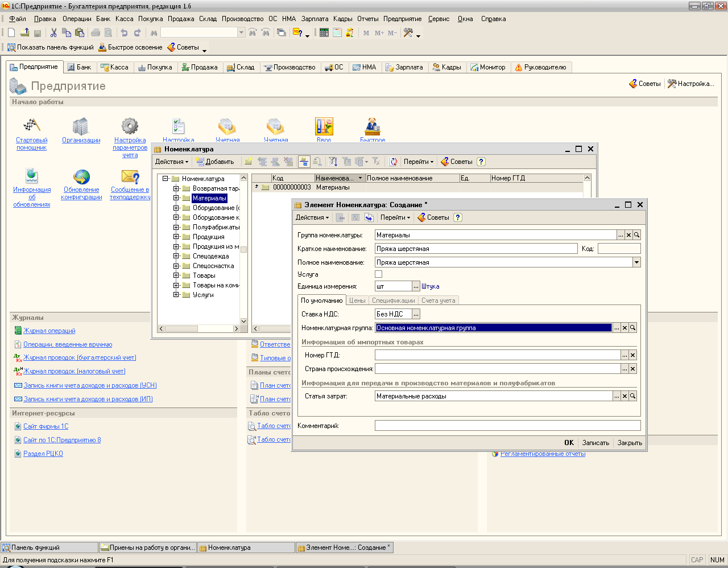Click the OK button

pyautogui.click(x=569, y=443)
